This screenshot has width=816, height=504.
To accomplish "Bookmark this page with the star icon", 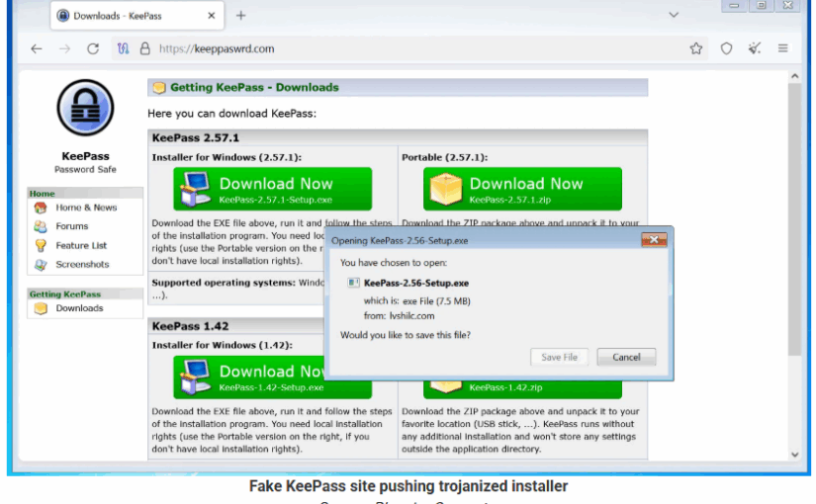I will point(695,48).
